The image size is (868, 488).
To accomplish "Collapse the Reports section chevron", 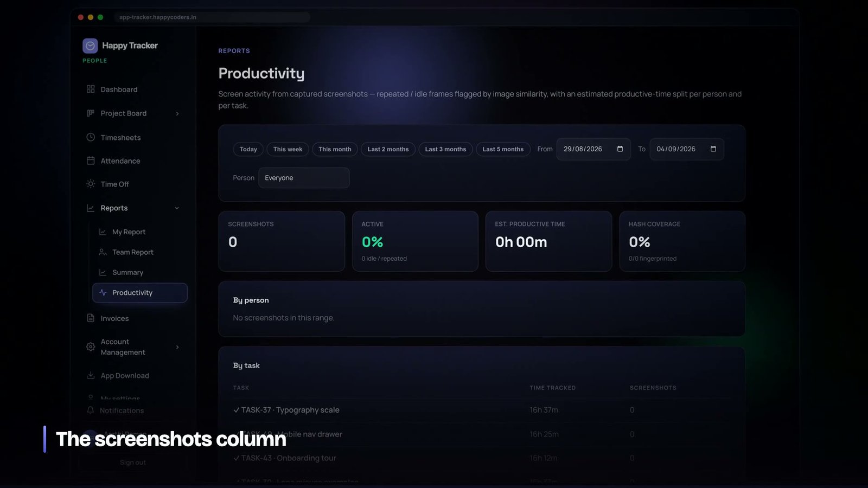I will [x=177, y=208].
